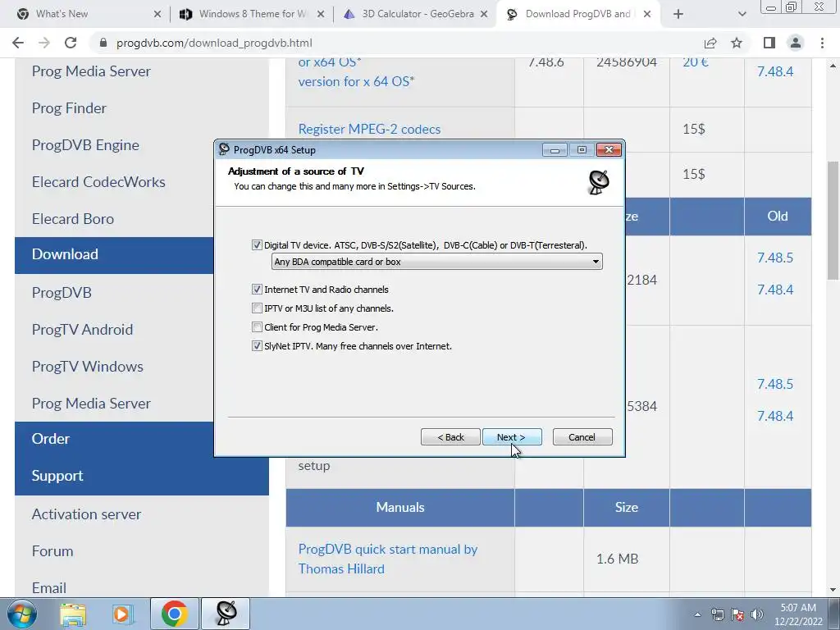This screenshot has height=630, width=840.
Task: Open the Windows Start orb
Action: [x=22, y=614]
